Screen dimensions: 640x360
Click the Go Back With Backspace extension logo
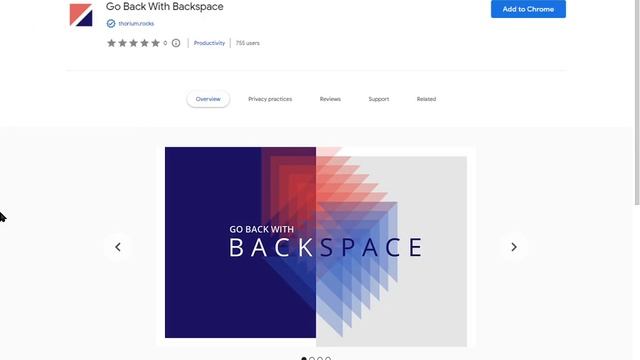click(81, 15)
